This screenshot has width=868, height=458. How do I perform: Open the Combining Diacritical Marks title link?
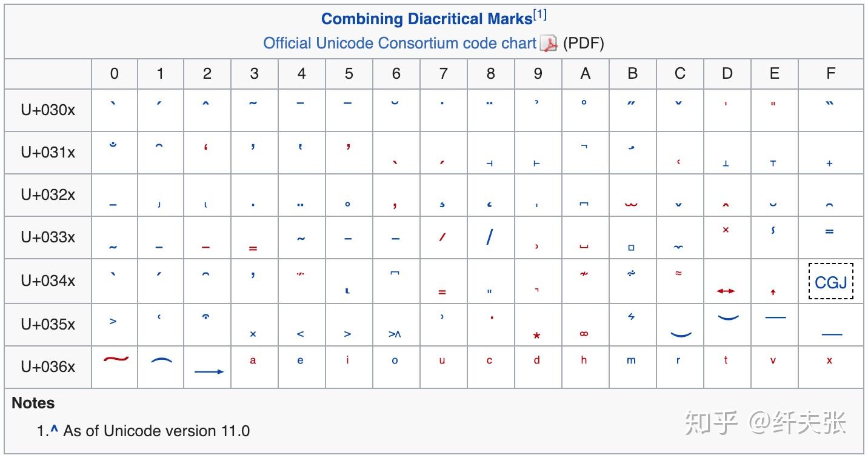point(426,19)
